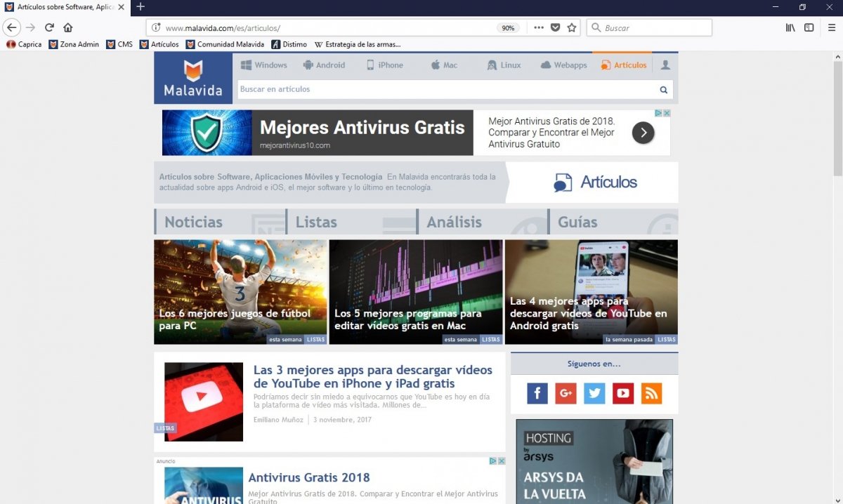Click the Malavida logo
The width and height of the screenshot is (843, 504).
(193, 78)
